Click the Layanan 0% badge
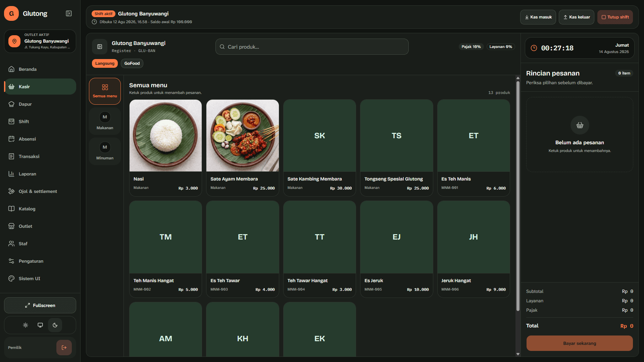Image resolution: width=644 pixels, height=362 pixels. [501, 47]
